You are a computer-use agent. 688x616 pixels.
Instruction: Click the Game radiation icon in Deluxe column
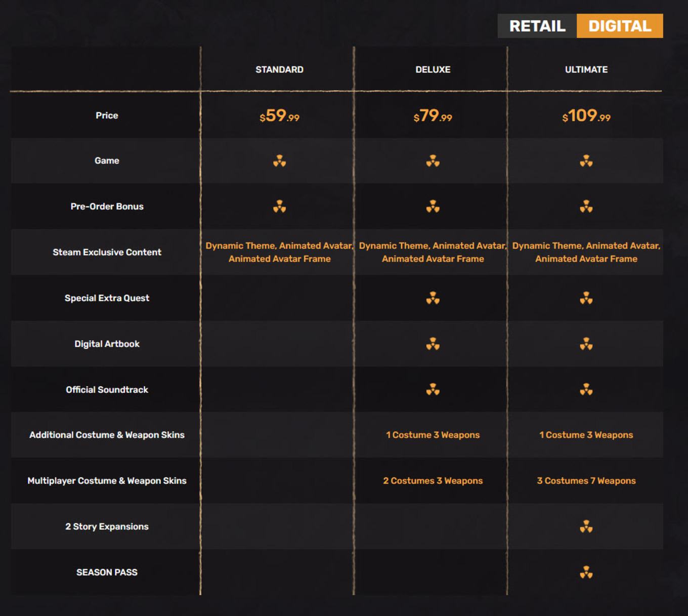click(433, 161)
